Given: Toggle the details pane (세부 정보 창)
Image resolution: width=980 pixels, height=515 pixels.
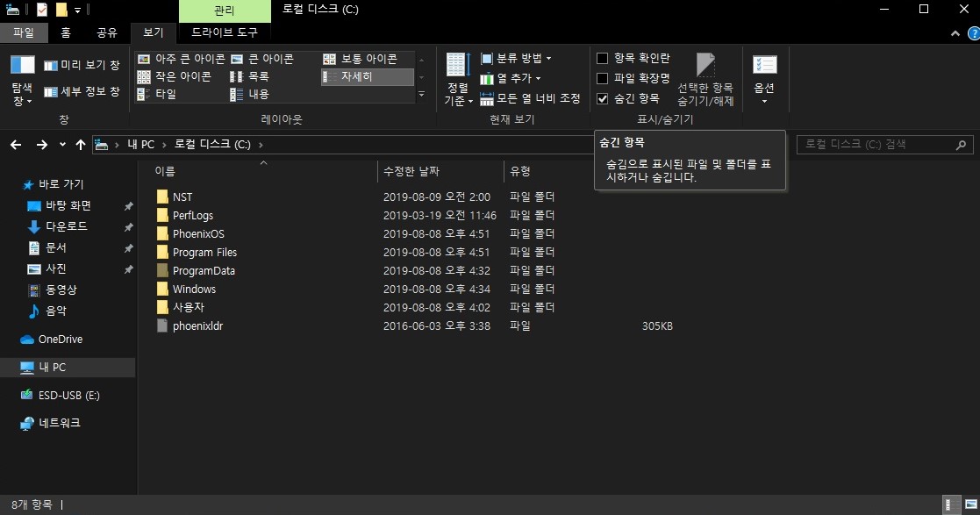Looking at the screenshot, I should click(x=78, y=90).
